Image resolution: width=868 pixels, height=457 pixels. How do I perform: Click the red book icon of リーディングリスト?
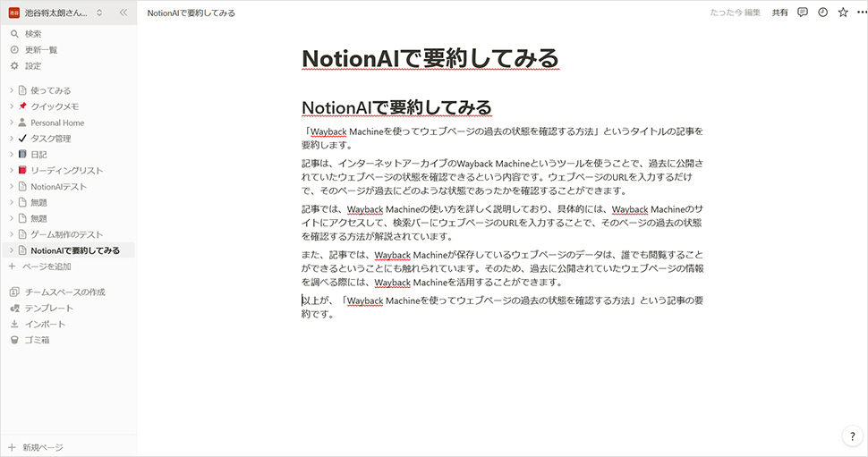point(22,171)
